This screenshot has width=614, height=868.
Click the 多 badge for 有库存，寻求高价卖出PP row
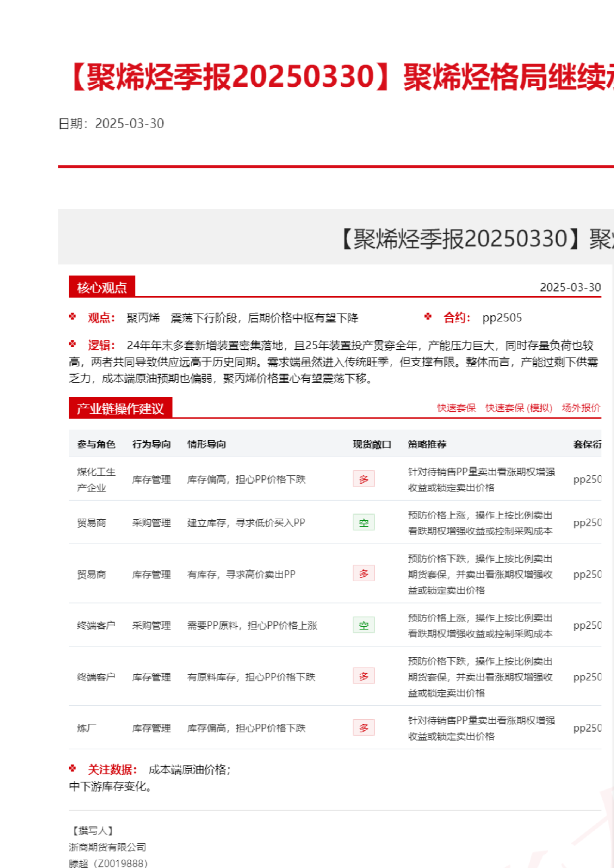pos(364,573)
